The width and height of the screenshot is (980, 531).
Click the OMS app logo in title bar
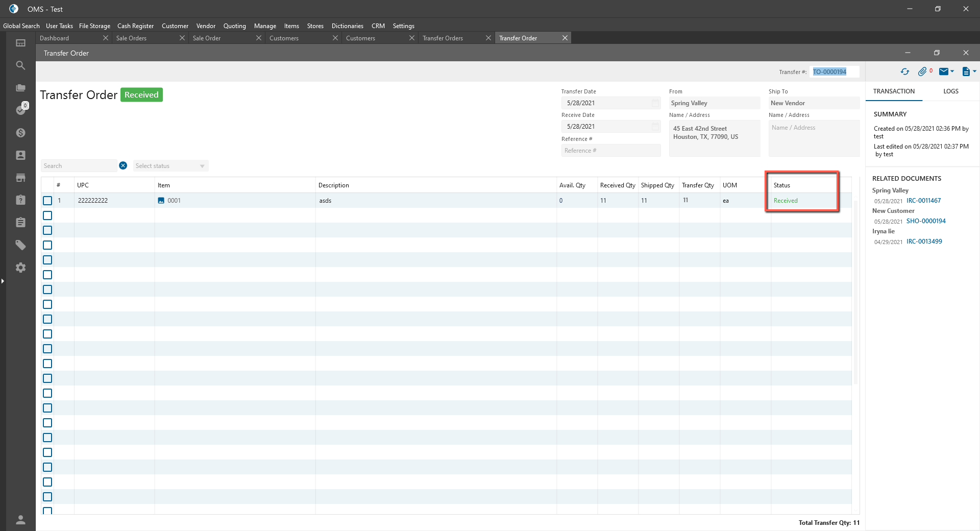click(14, 9)
